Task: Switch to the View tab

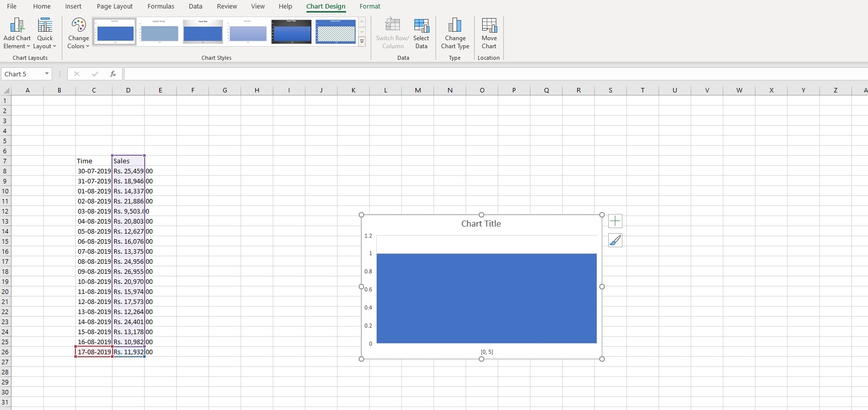Action: click(x=258, y=7)
